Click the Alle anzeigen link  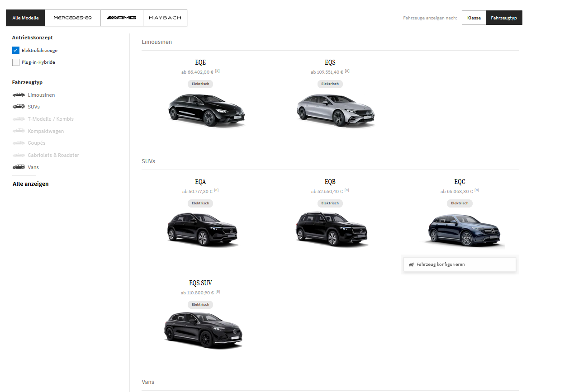[x=31, y=184]
